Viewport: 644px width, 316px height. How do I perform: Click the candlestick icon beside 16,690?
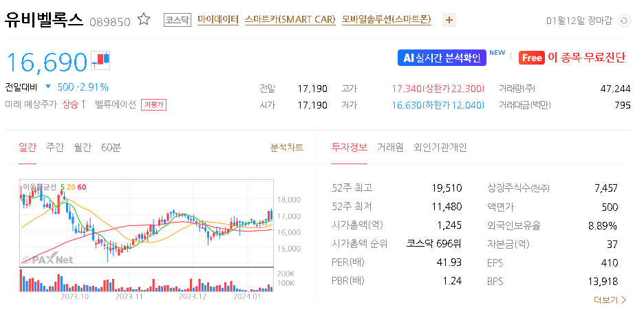point(100,60)
